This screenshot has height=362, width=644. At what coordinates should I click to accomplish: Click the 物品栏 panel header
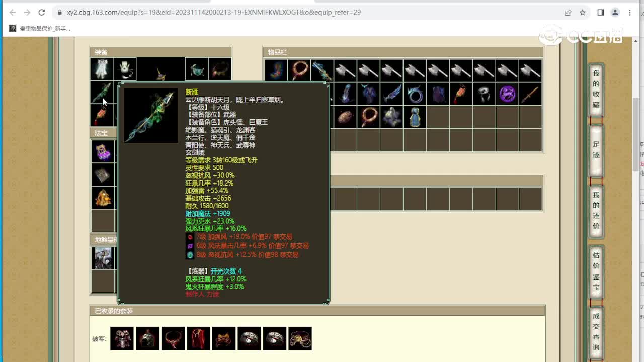point(403,52)
